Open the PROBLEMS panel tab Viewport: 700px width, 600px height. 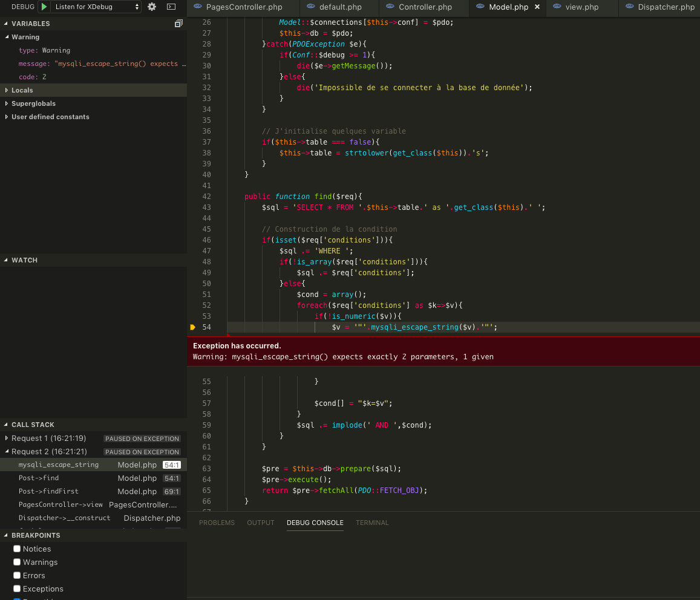coord(217,523)
